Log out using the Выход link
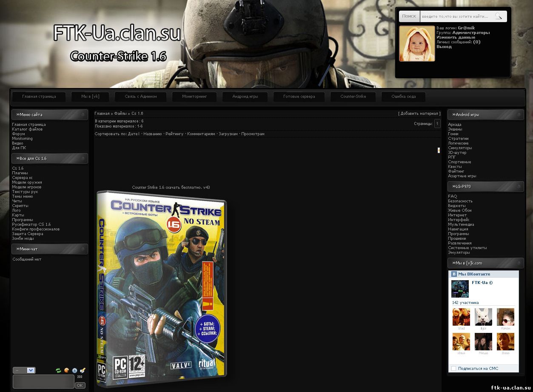Screen dimensions: 533x392 pos(444,47)
